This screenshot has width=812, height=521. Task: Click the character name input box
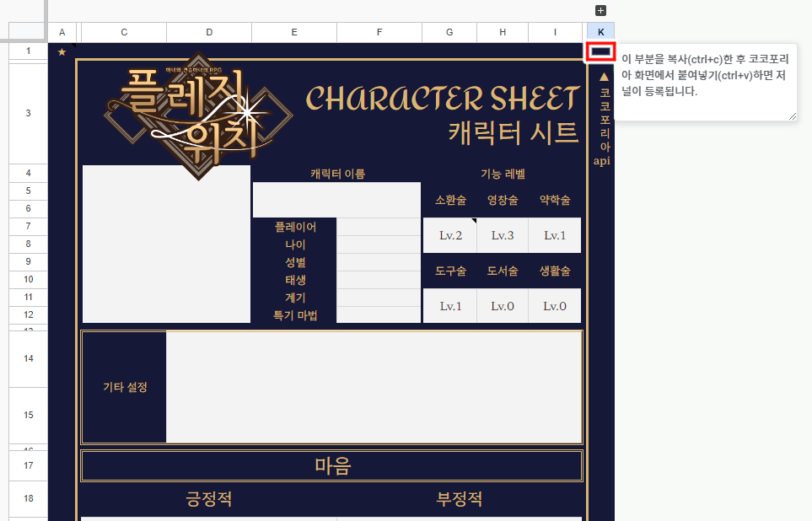click(336, 200)
